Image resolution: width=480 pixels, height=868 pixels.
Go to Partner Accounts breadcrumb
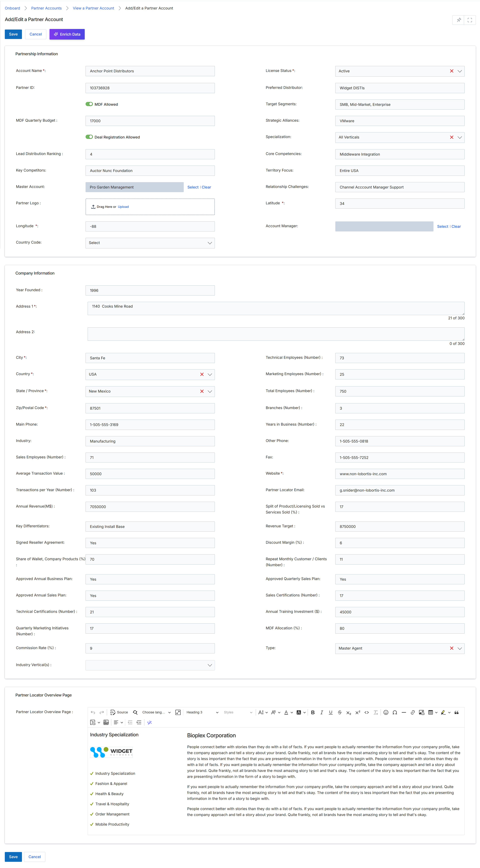pos(46,8)
